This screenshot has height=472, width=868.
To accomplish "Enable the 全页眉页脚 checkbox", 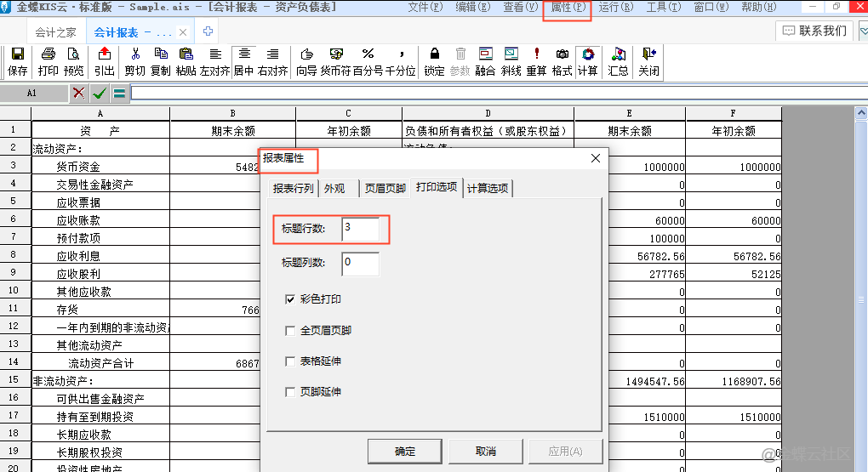I will [291, 330].
